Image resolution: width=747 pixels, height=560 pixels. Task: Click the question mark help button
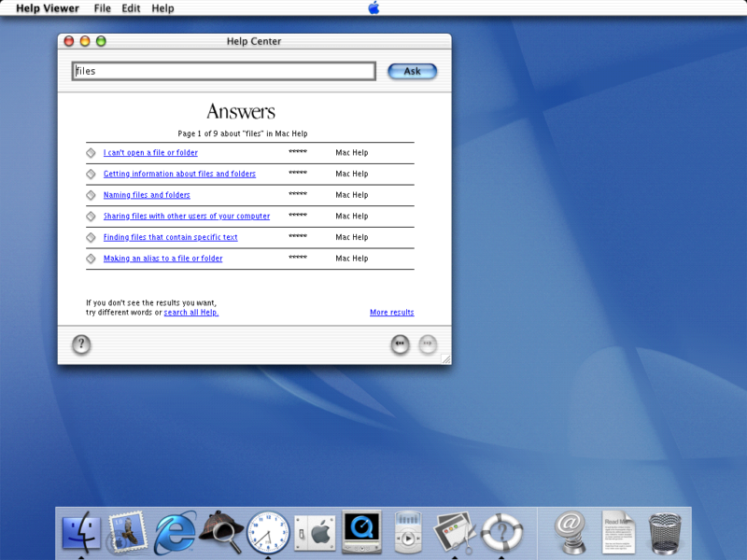coord(81,344)
